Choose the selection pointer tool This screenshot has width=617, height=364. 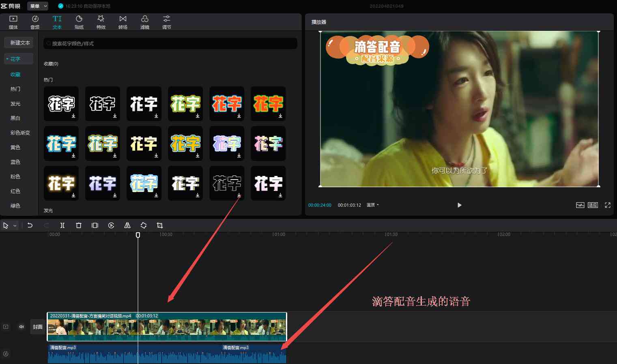coord(6,225)
